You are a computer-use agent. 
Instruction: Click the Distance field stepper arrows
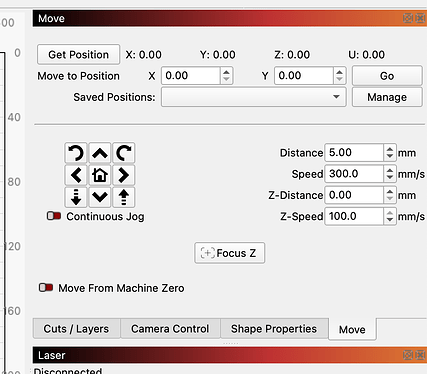(x=390, y=153)
